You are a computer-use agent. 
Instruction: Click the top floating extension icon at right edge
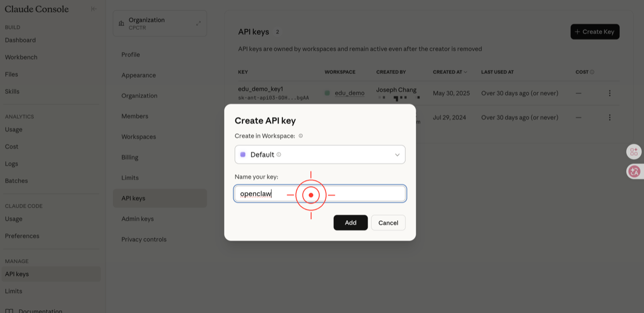[x=634, y=152]
